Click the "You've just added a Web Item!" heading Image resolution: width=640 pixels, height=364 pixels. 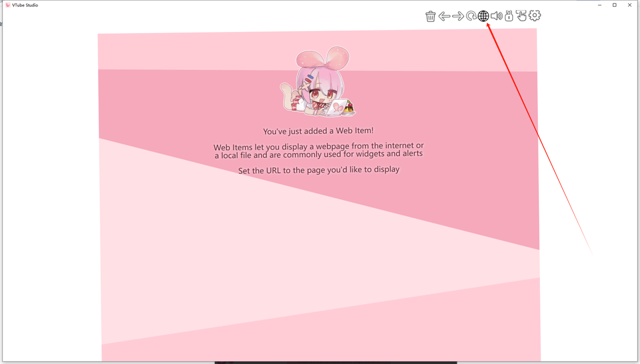318,131
